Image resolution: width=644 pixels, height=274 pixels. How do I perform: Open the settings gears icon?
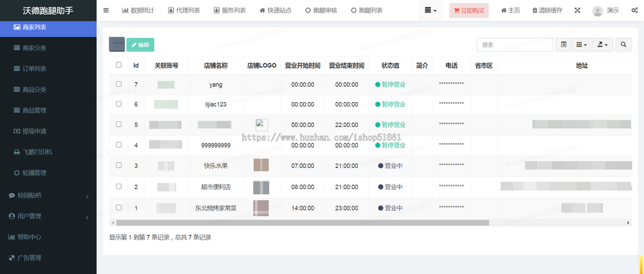coord(636,10)
